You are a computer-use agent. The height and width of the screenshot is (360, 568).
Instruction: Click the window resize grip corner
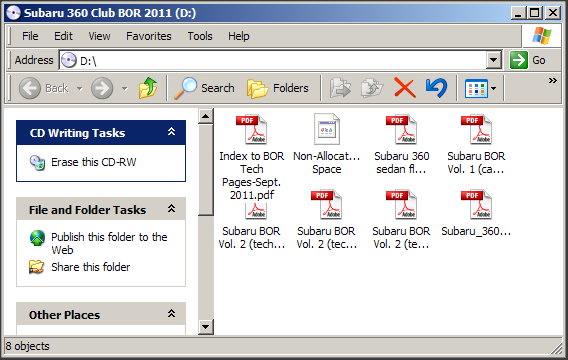pos(557,349)
